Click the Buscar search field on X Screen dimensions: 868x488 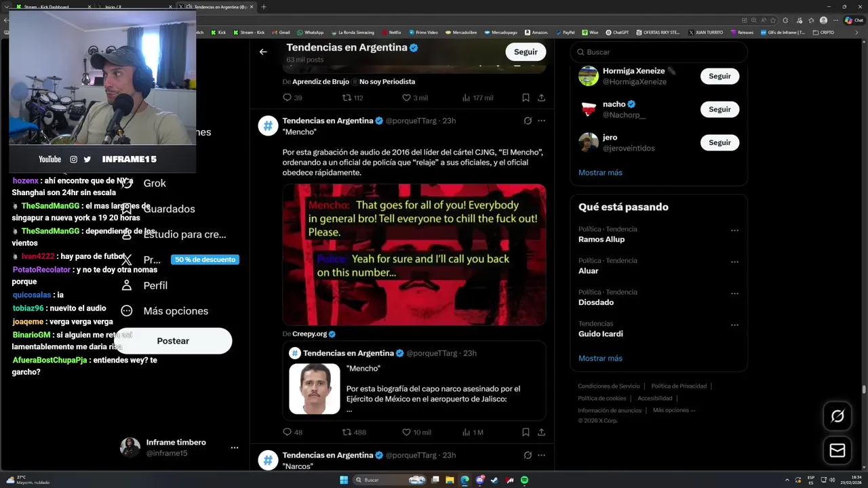[658, 52]
